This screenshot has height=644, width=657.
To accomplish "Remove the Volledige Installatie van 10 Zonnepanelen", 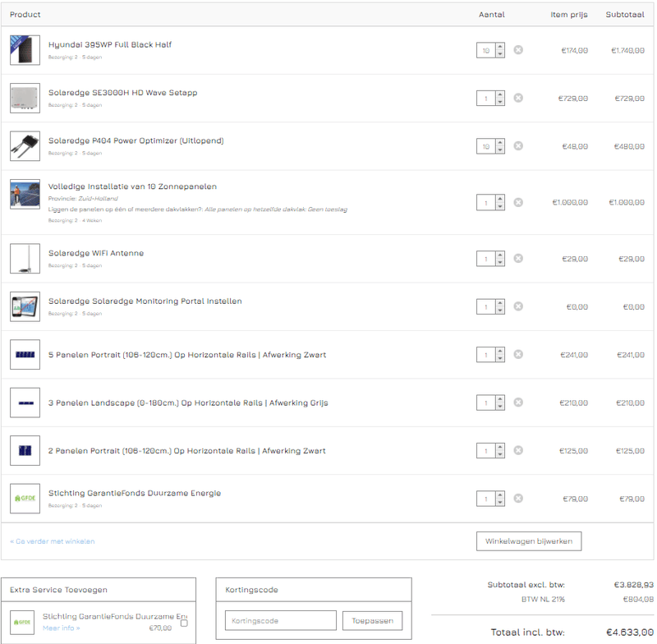I will pos(518,201).
